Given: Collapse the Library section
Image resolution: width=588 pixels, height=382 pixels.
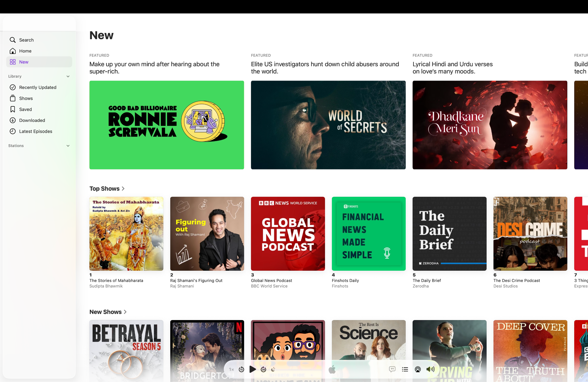Looking at the screenshot, I should [x=68, y=76].
